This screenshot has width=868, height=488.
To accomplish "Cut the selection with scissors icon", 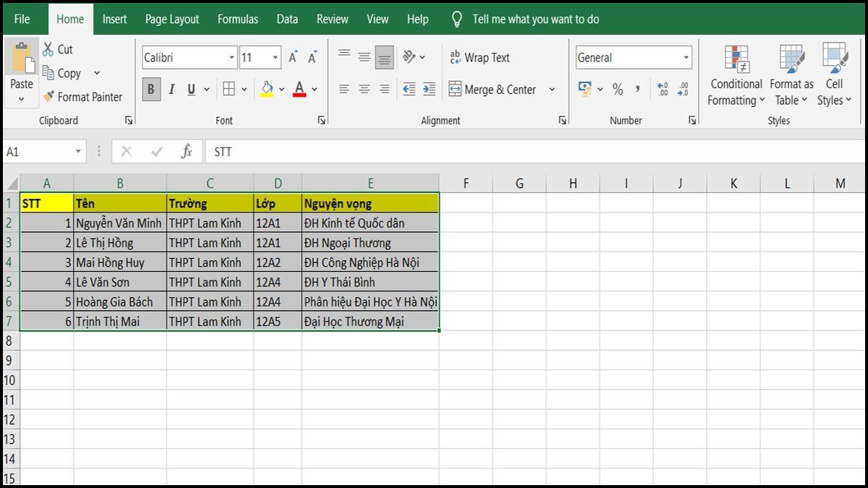I will (48, 49).
